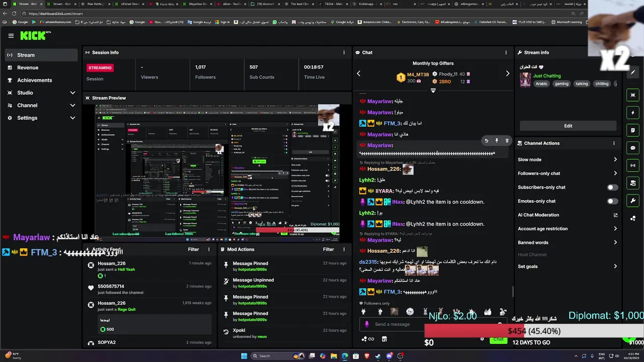
Task: Open Banned words settings
Action: click(x=568, y=242)
